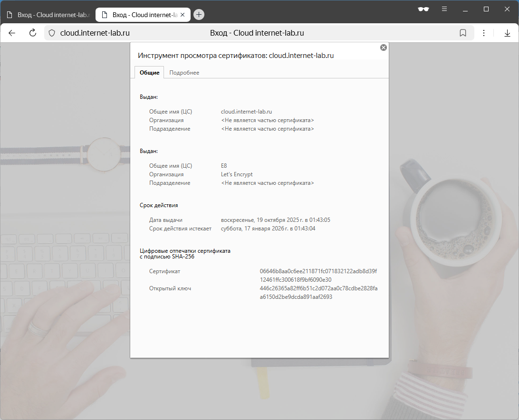
Task: Close the browser window
Action: (x=507, y=9)
